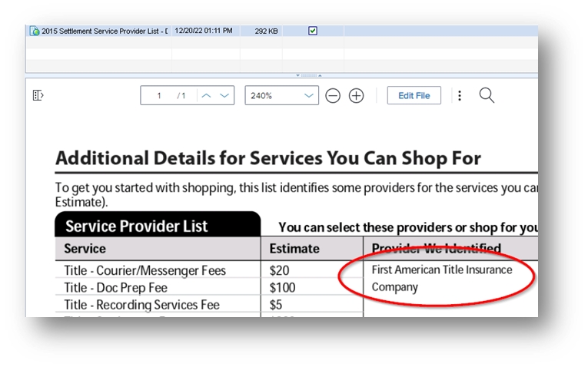Image resolution: width=588 pixels, height=367 pixels.
Task: Click the document icon beside 2015 Settlement file
Action: coord(35,31)
